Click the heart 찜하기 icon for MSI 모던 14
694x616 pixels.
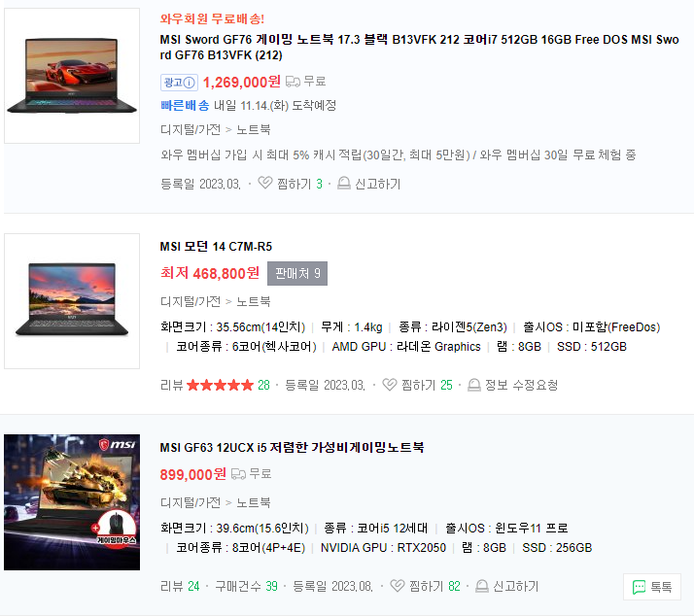point(390,385)
